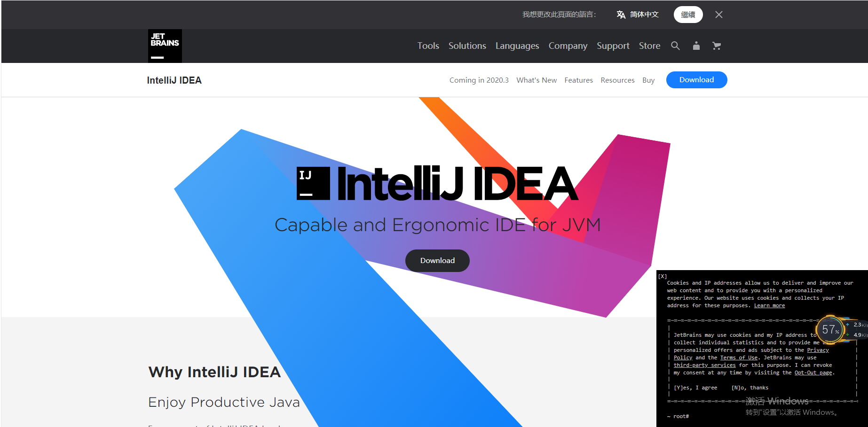Select the translate language icon

pos(621,15)
